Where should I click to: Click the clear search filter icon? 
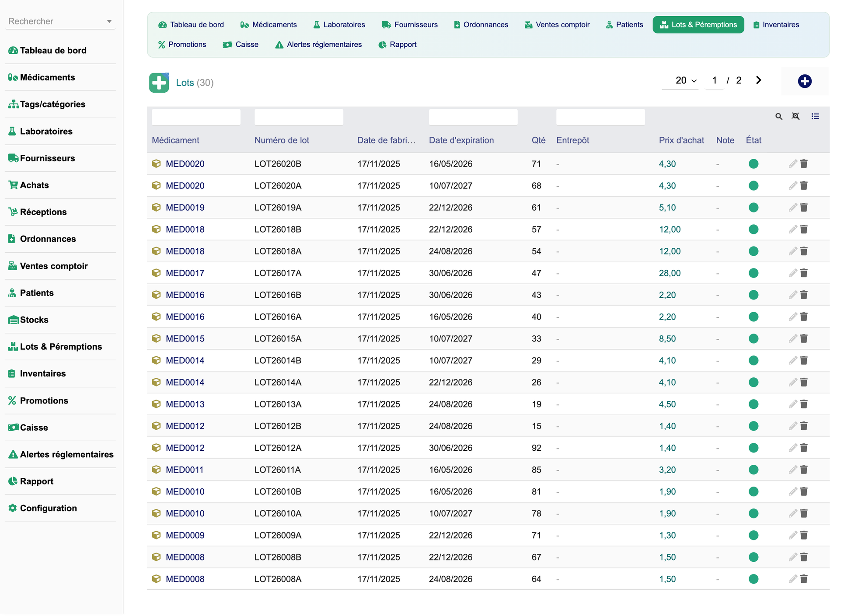[795, 116]
